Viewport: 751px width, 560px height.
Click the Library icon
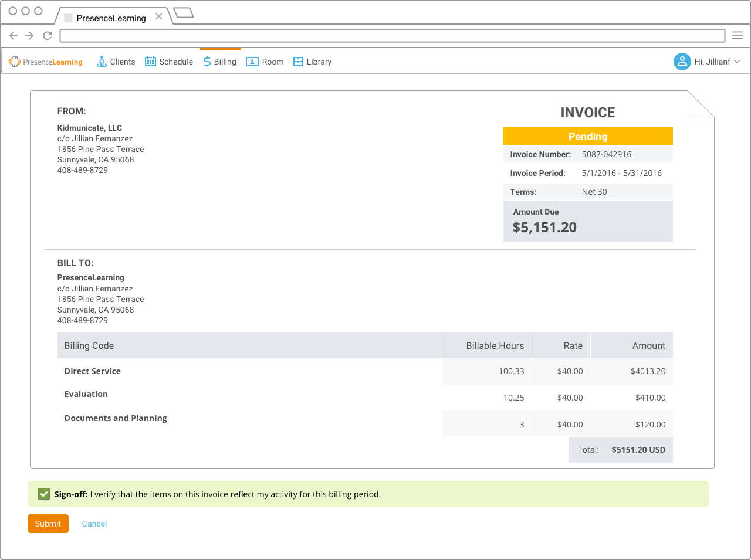pos(298,62)
